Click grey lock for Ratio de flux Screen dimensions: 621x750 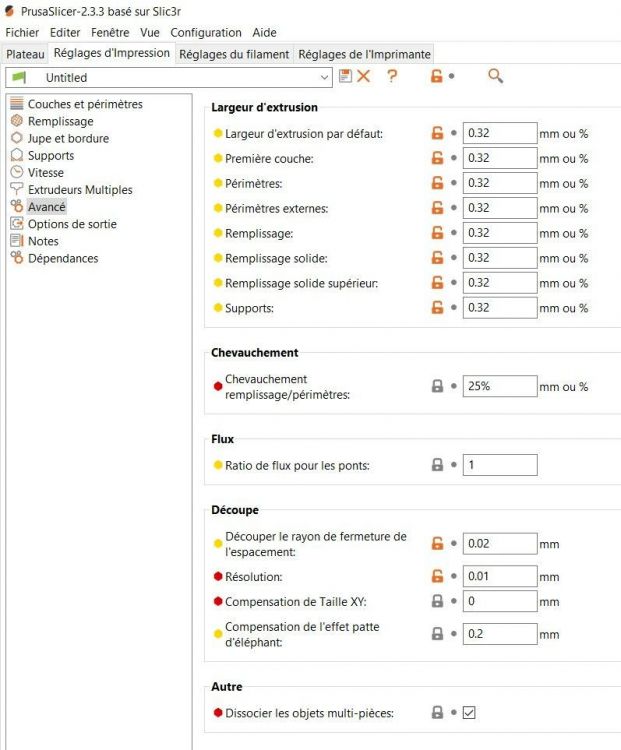[x=437, y=464]
